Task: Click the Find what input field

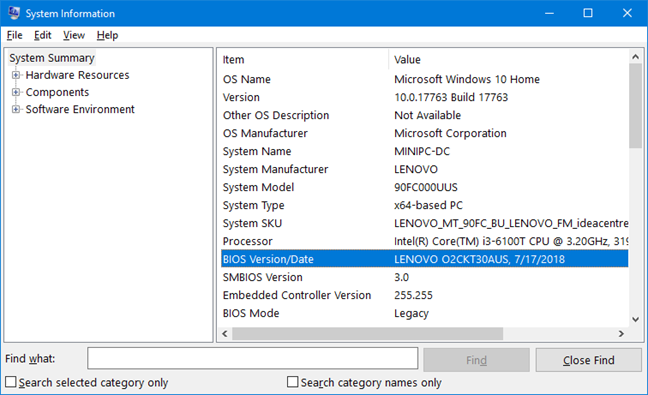Action: pyautogui.click(x=253, y=358)
